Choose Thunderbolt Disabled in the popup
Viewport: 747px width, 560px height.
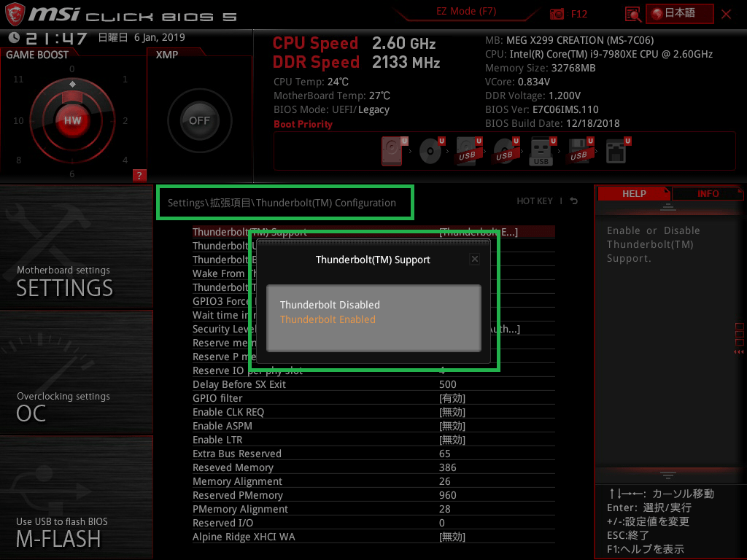coord(330,305)
